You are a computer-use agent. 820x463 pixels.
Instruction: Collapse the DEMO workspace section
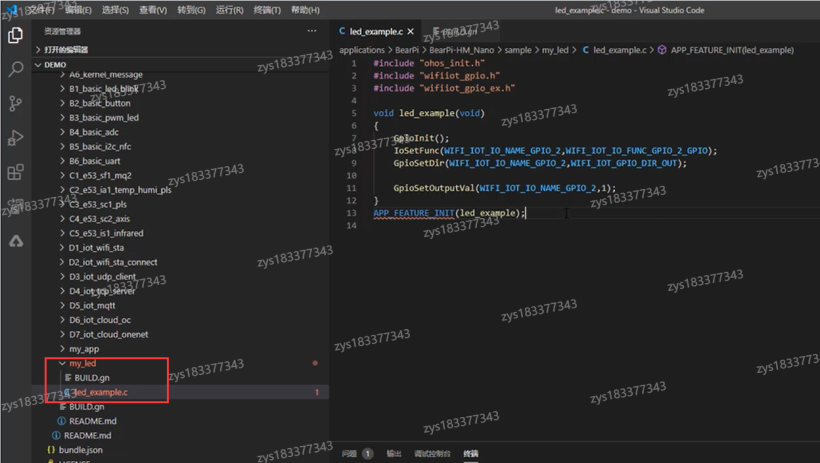click(x=55, y=64)
